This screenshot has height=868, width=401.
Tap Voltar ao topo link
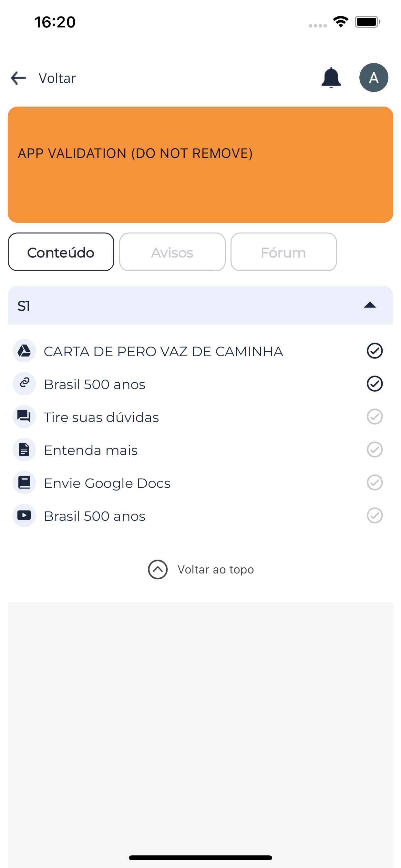(200, 569)
